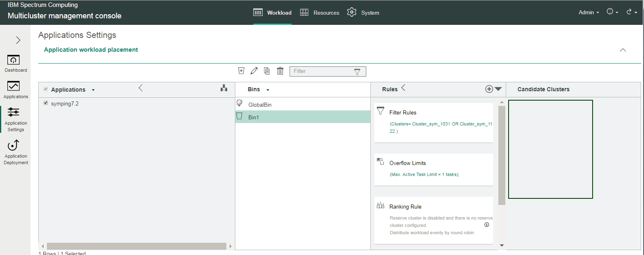Open the Bins column dropdown arrow
The image size is (644, 255).
pos(268,90)
